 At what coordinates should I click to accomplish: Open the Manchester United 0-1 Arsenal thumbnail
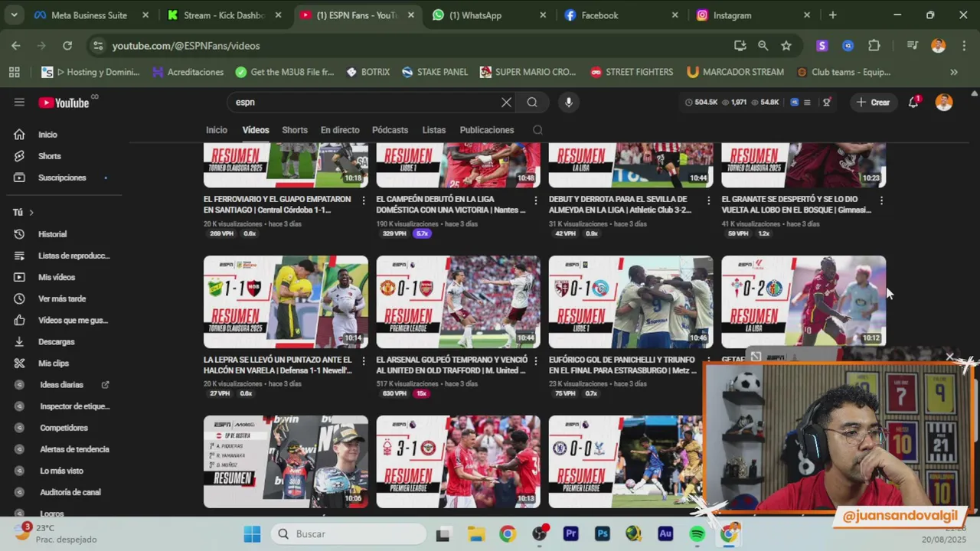tap(458, 302)
